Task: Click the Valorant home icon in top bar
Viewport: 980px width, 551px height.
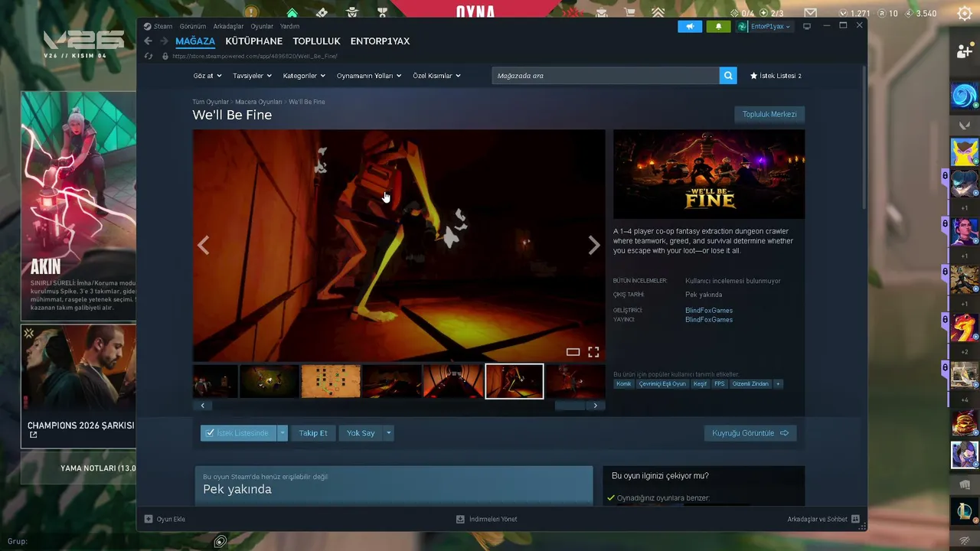Action: click(x=292, y=13)
